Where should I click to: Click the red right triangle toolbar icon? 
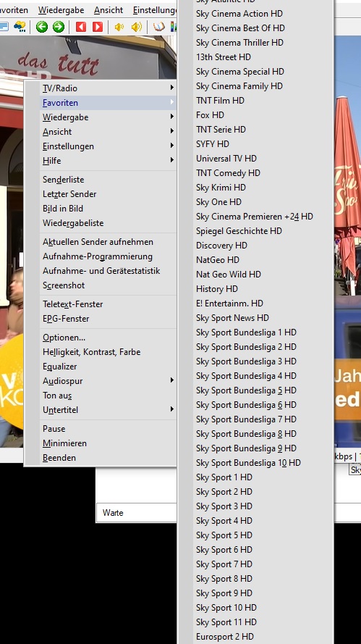pos(98,27)
